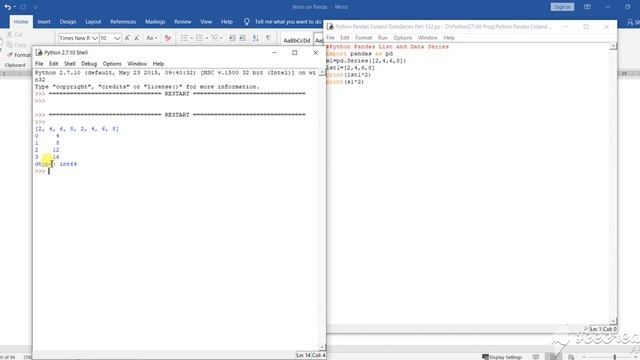
Task: Open Options menu in the editor window
Action: click(x=402, y=38)
